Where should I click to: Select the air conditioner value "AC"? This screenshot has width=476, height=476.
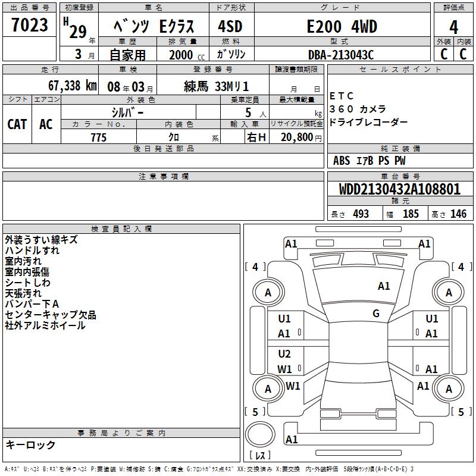click(46, 124)
